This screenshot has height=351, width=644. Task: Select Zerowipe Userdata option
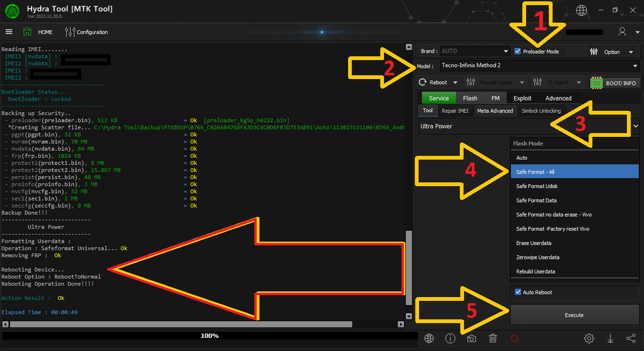[575, 257]
